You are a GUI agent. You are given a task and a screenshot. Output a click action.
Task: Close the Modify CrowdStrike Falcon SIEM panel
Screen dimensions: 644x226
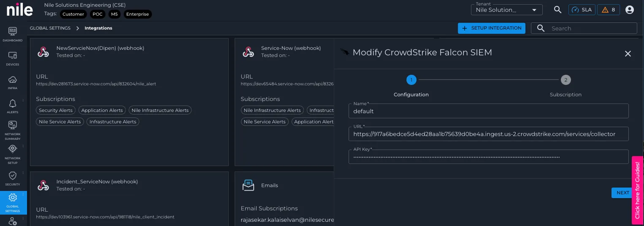pyautogui.click(x=628, y=54)
